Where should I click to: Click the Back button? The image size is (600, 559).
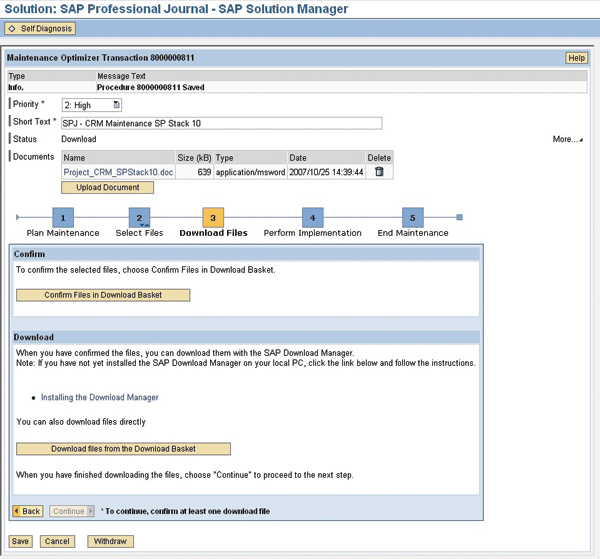[28, 511]
